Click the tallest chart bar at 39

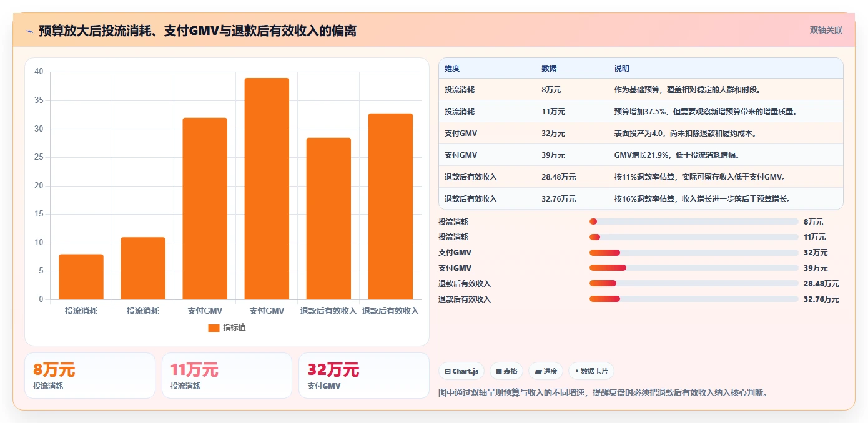267,189
